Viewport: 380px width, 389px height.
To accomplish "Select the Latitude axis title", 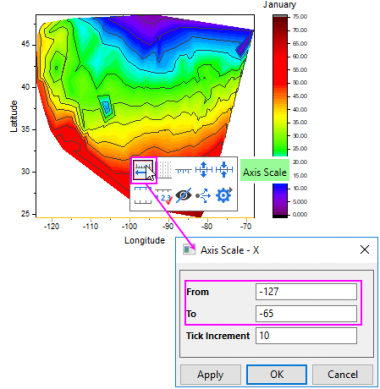I will 14,116.
